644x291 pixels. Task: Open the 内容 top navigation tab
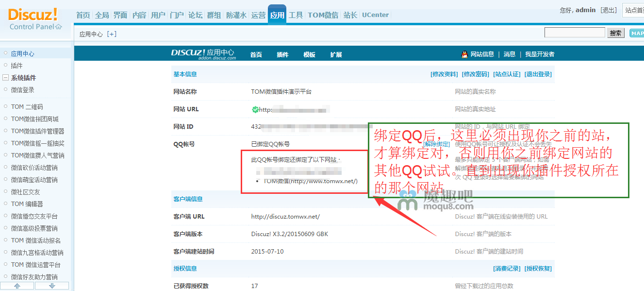pyautogui.click(x=139, y=15)
